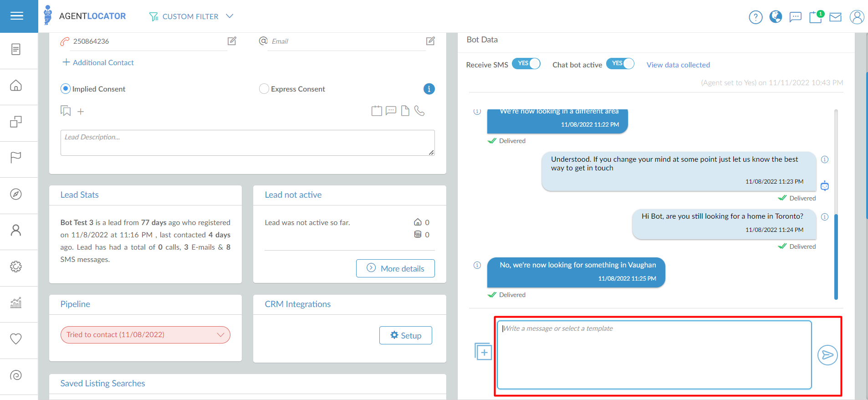Open View data collected link

pyautogui.click(x=678, y=65)
